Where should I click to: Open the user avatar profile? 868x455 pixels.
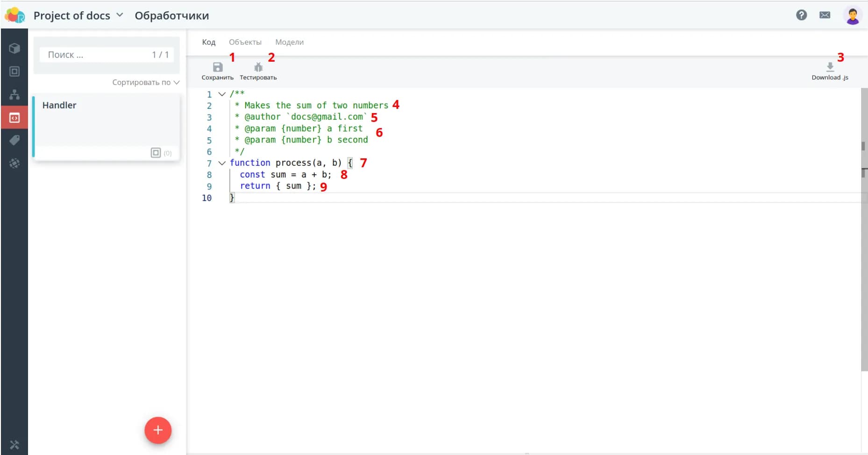pyautogui.click(x=852, y=15)
